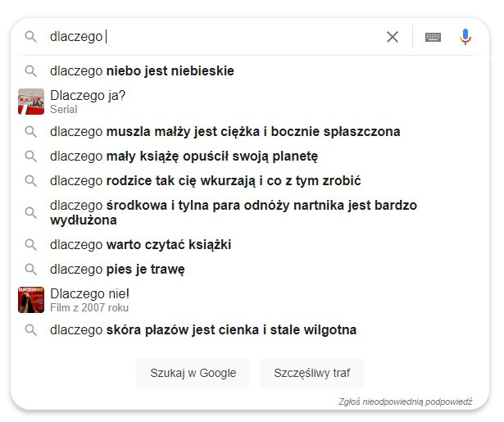This screenshot has height=422, width=504.
Task: Open 'Zgłoś nieodpowiednią podpowiedź' link
Action: coord(405,402)
